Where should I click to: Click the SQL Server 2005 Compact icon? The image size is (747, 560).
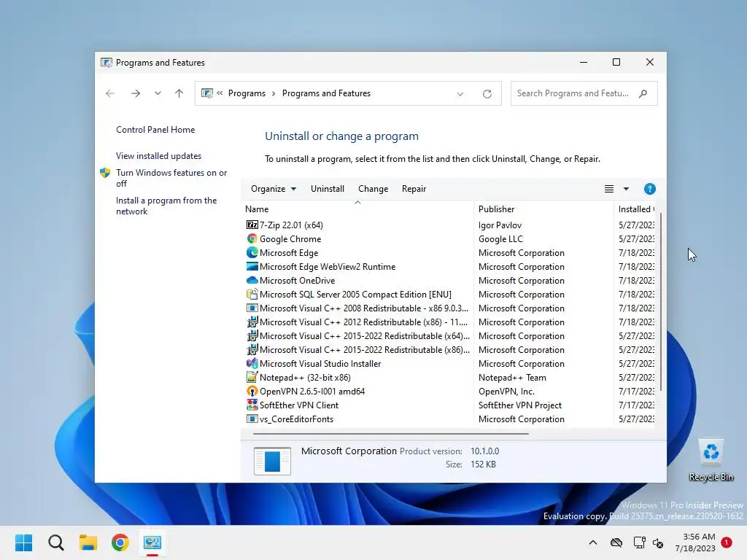pyautogui.click(x=252, y=295)
